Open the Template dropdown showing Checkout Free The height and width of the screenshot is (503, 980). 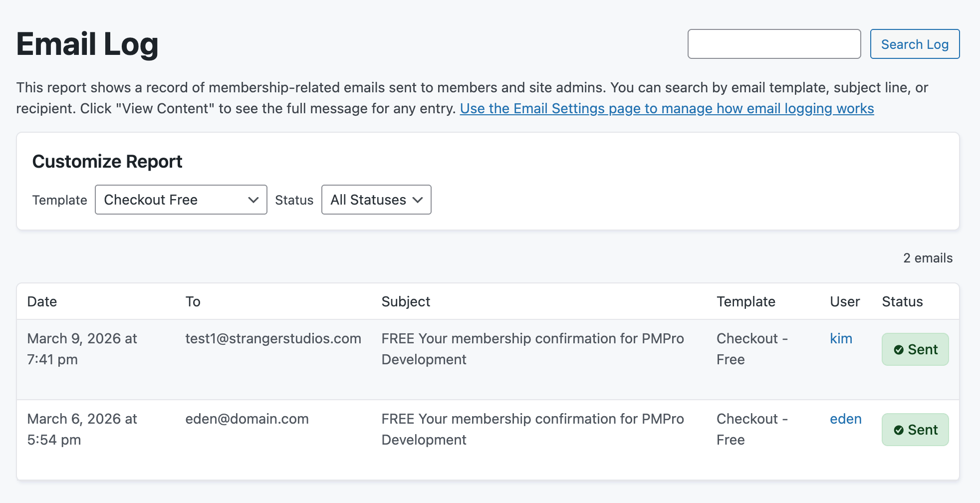[x=181, y=200]
